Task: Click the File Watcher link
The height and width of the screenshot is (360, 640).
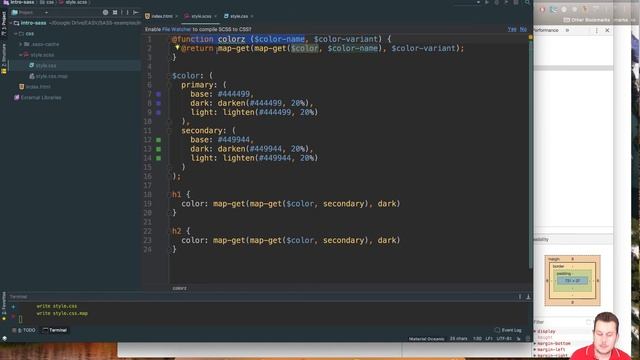Action: (176, 29)
